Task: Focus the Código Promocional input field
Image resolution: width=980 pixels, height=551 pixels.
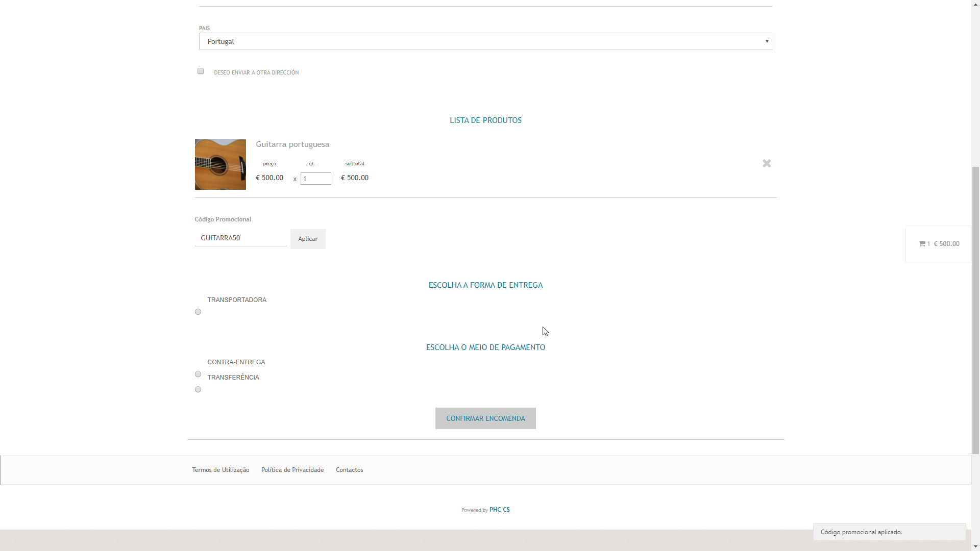Action: point(240,238)
